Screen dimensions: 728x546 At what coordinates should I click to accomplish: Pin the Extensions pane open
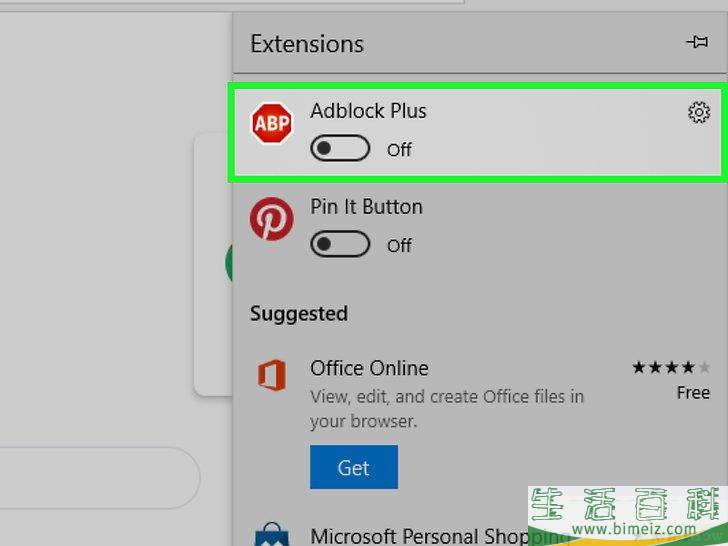(x=697, y=42)
